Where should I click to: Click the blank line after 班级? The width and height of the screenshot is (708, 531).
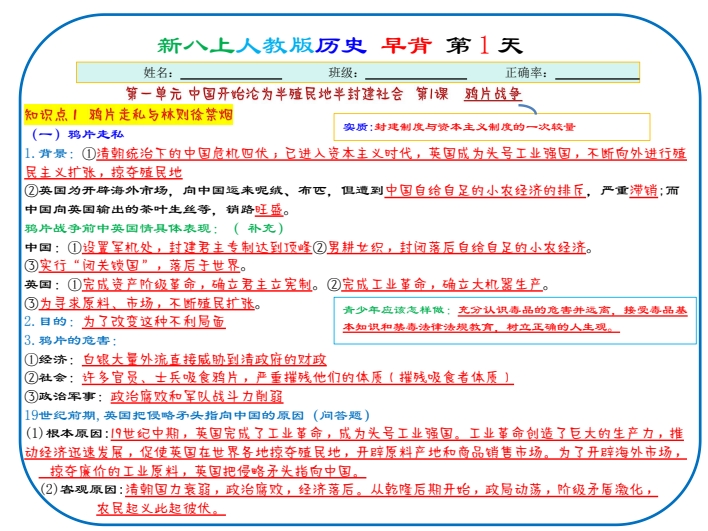pos(416,75)
